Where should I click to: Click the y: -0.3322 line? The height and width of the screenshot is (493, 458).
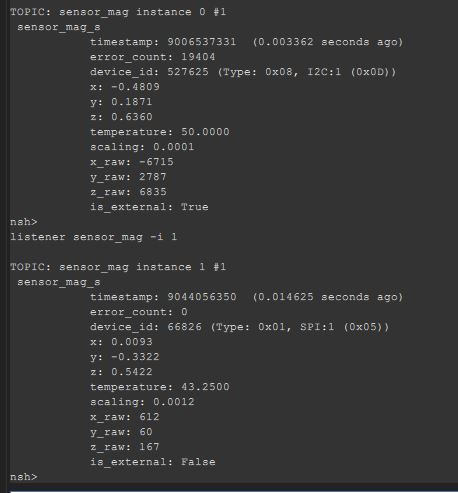pyautogui.click(x=125, y=357)
